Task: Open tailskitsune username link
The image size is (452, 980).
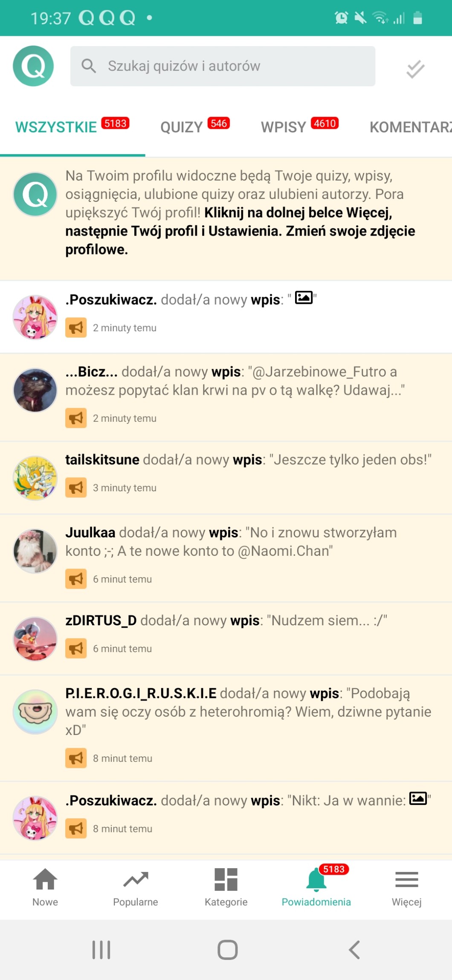Action: 102,460
